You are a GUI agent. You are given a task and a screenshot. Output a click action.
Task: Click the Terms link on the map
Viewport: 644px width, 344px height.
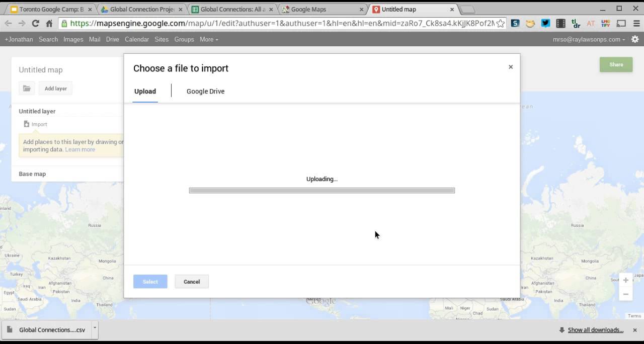point(634,316)
